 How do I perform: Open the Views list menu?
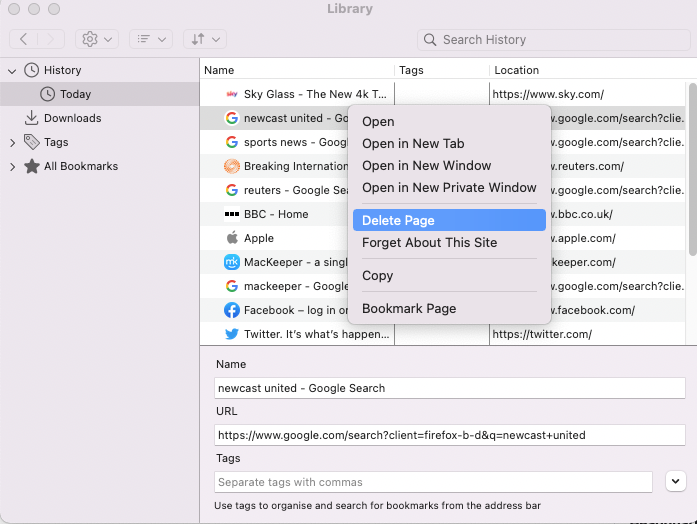(x=151, y=39)
